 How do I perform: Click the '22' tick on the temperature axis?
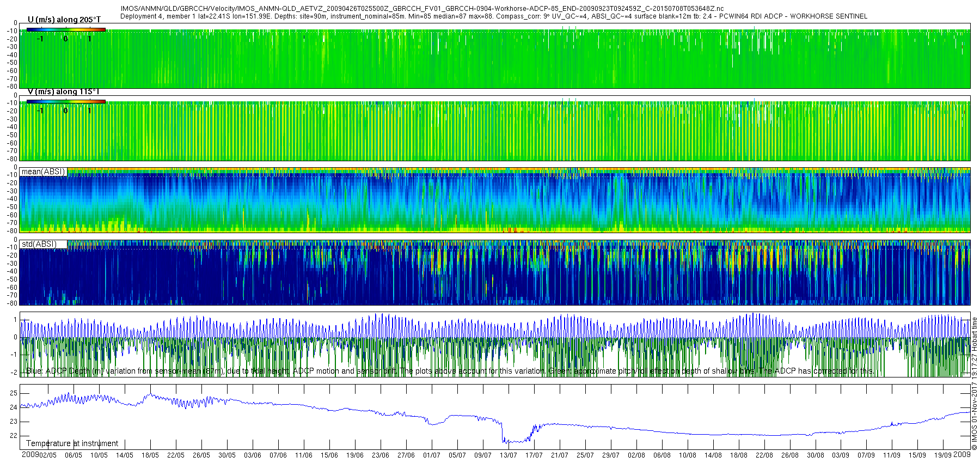tap(14, 436)
